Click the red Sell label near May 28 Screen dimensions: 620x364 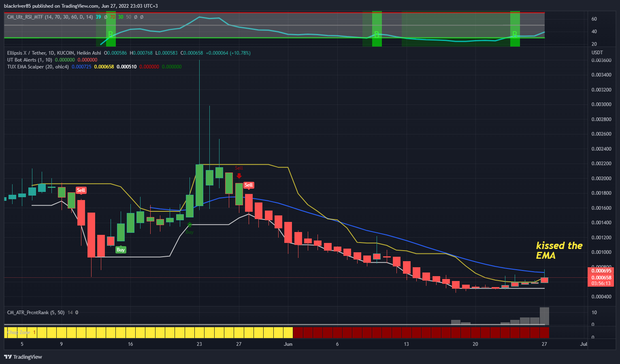tap(249, 185)
